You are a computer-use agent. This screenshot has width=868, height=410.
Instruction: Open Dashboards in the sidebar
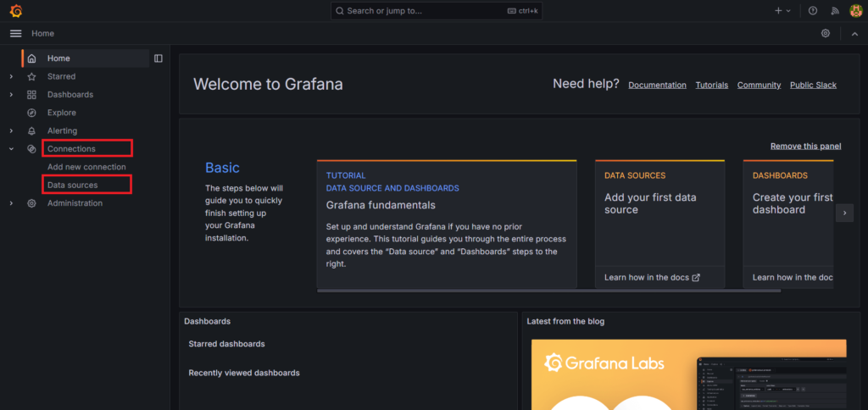70,95
